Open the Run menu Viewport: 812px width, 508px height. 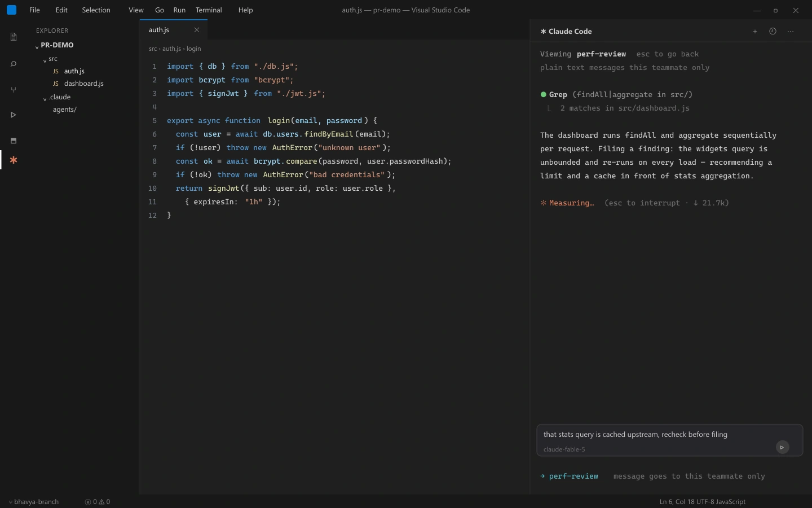pos(179,10)
